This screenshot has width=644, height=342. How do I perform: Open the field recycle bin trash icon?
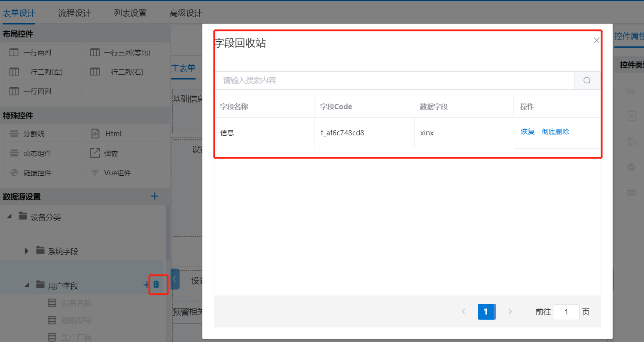tap(156, 284)
